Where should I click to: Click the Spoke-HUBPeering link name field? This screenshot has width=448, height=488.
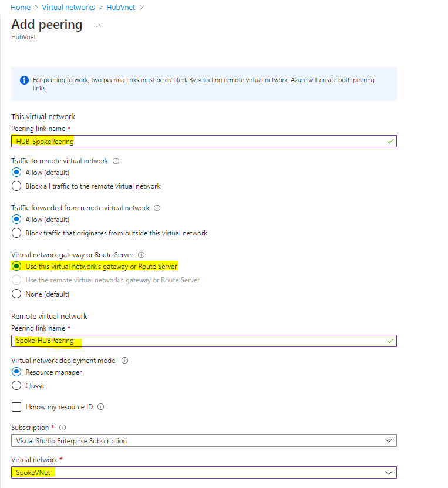204,341
